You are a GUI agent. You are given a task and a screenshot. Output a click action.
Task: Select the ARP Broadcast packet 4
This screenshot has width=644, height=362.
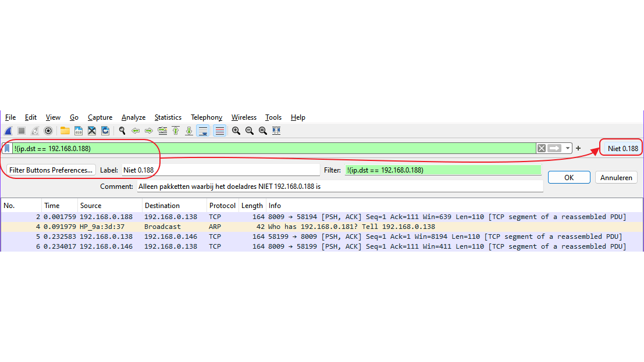point(322,227)
